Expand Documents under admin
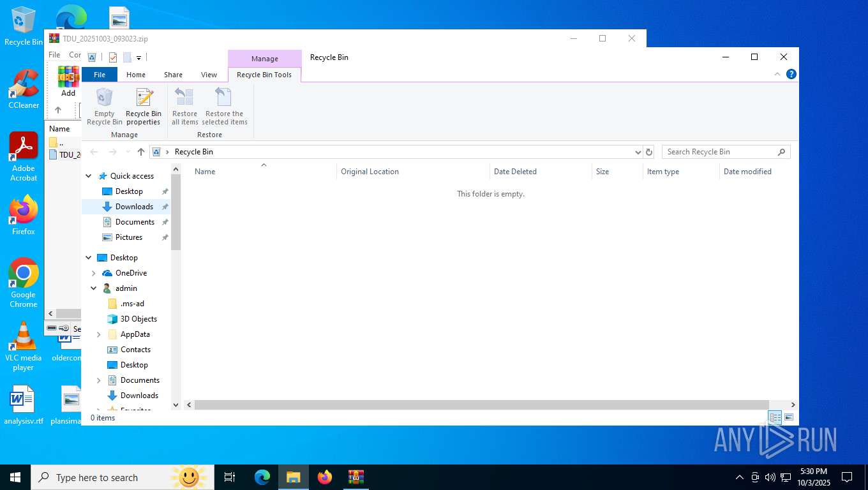Image resolution: width=868 pixels, height=490 pixels. [99, 380]
